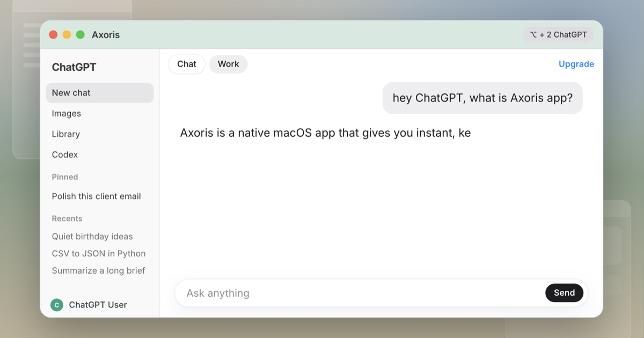
Task: Click the Pinned section label
Action: 65,177
